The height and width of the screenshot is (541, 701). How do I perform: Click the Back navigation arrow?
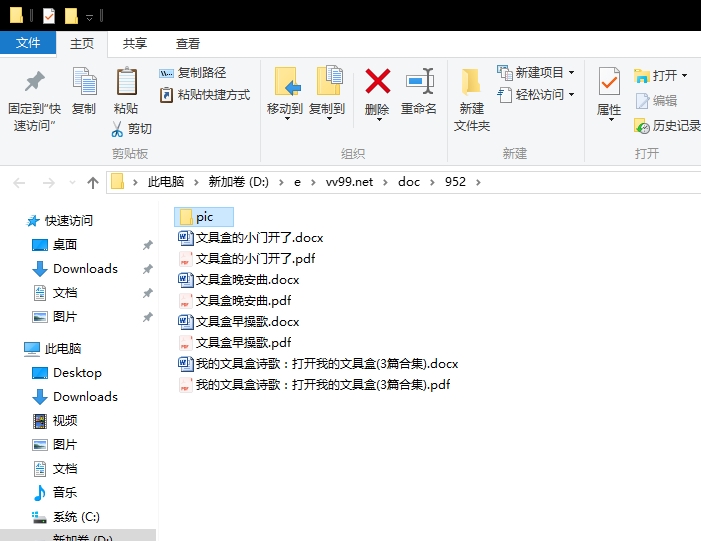point(19,182)
